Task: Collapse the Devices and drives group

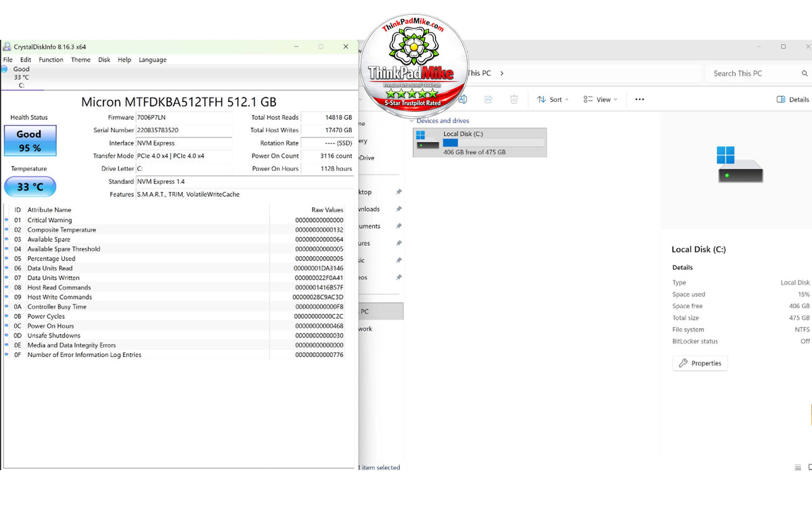Action: pos(411,120)
